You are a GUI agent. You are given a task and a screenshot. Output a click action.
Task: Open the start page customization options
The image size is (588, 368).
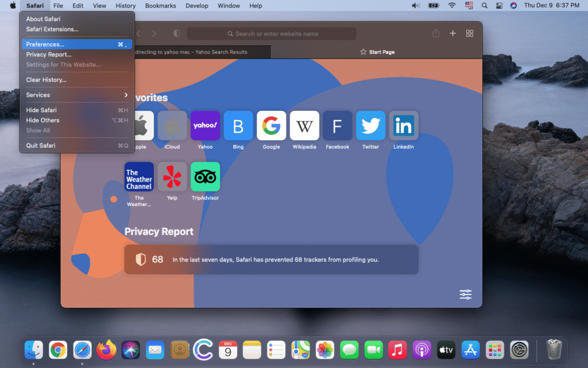(x=465, y=294)
